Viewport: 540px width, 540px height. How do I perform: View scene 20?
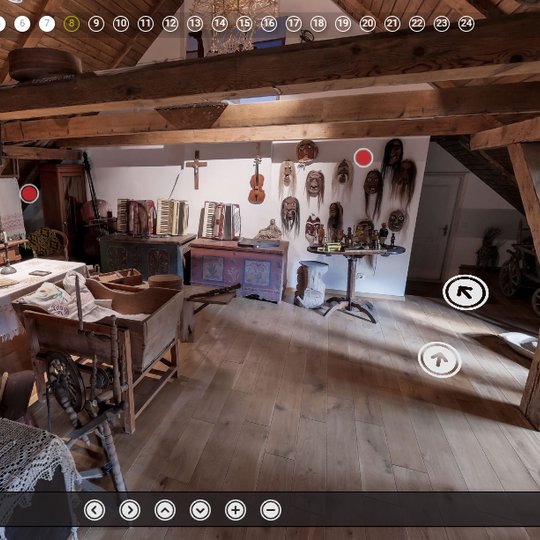click(x=368, y=24)
